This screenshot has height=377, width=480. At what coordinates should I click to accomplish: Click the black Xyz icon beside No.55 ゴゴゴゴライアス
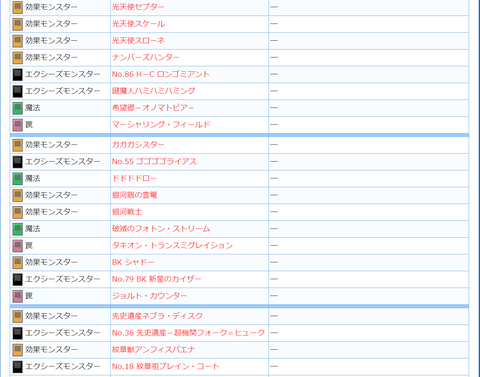pos(17,162)
